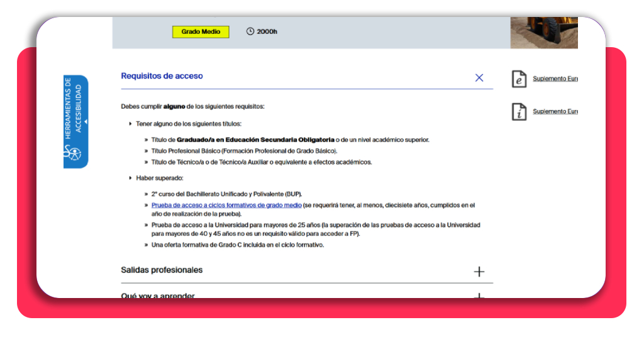Image resolution: width=644 pixels, height=337 pixels.
Task: Collapse the Requisitos de acceso section
Action: (x=479, y=77)
